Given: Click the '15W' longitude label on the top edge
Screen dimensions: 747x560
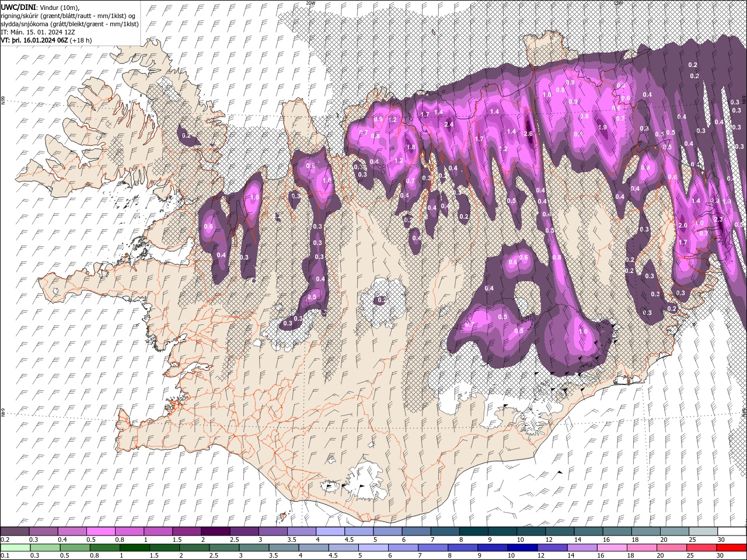Looking at the screenshot, I should 618,2.
